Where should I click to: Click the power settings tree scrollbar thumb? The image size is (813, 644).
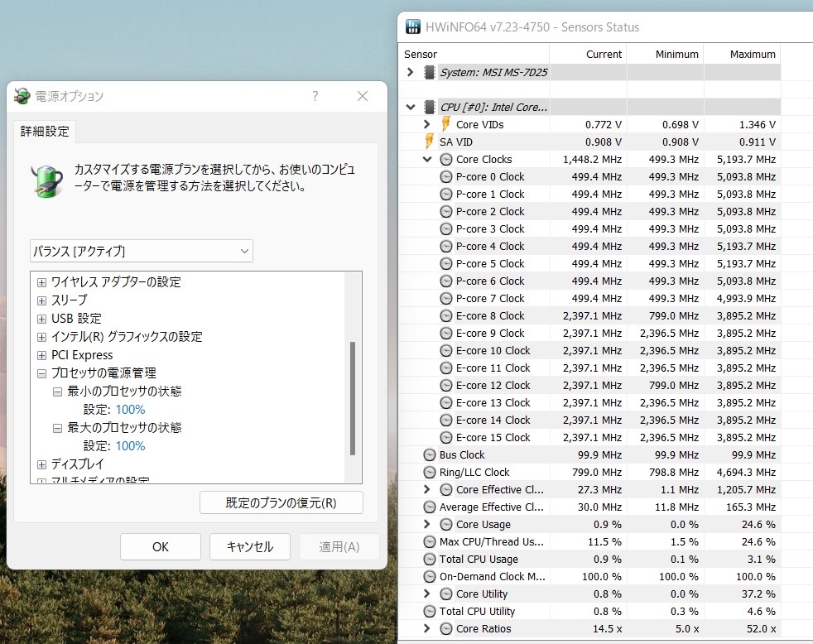[x=353, y=398]
